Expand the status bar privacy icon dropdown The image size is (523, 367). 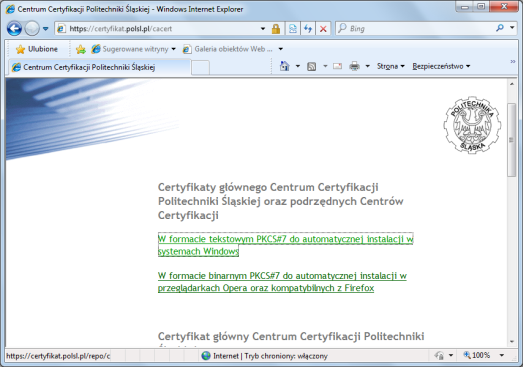tap(451, 355)
